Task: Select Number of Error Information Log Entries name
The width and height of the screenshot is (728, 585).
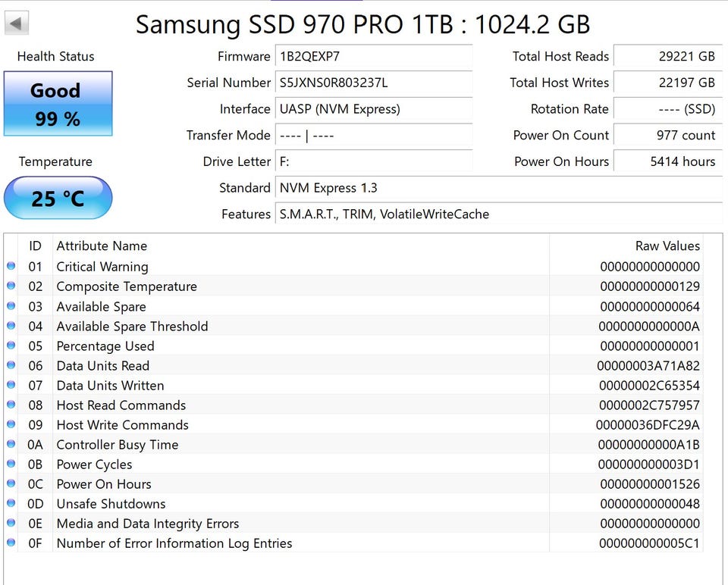Action: click(x=174, y=543)
